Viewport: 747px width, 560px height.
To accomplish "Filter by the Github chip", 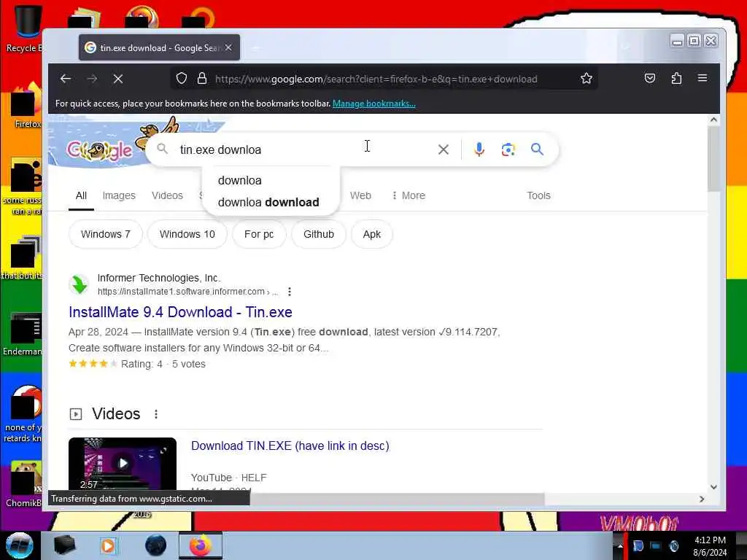I will (318, 234).
